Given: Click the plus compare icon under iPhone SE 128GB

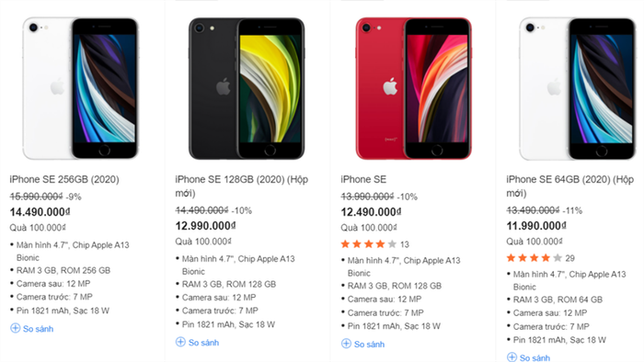Looking at the screenshot, I should pos(180,342).
